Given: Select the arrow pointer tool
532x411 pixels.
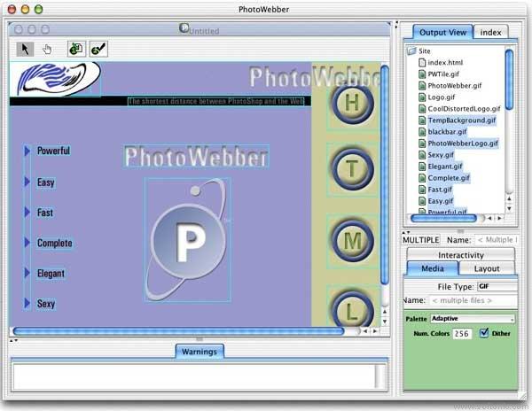Looking at the screenshot, I should click(x=25, y=49).
